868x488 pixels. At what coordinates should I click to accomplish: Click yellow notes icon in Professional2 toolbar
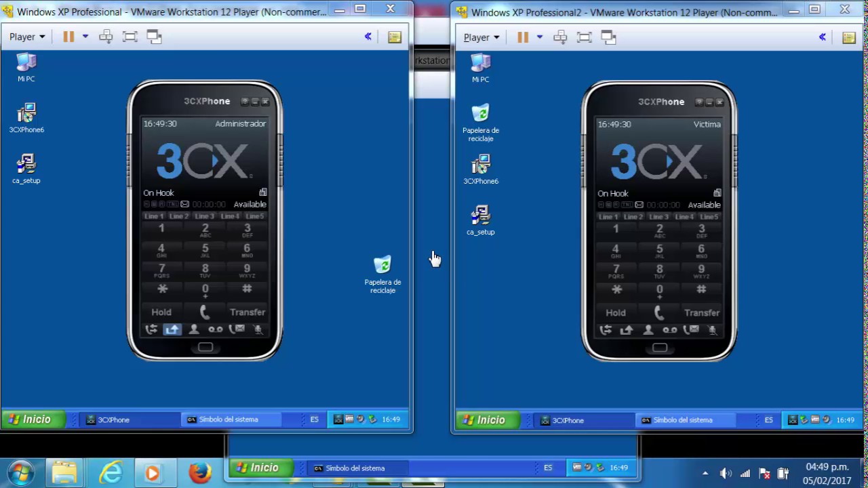[x=849, y=37]
